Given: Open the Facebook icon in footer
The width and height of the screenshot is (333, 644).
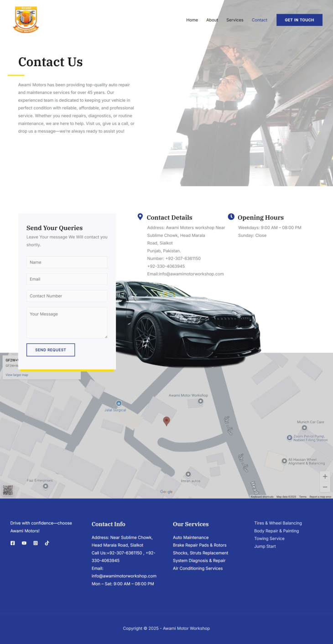Looking at the screenshot, I should coord(13,543).
